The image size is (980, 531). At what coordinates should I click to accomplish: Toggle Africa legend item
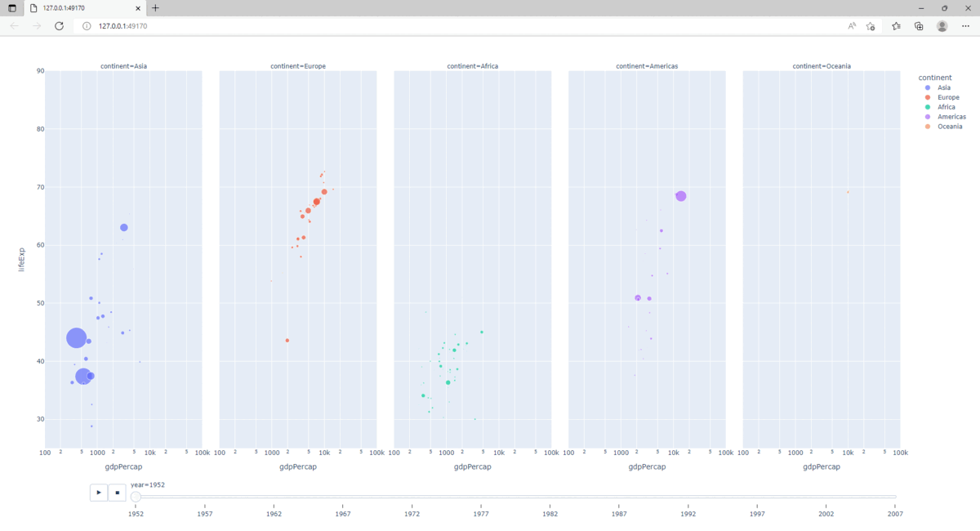[x=946, y=107]
